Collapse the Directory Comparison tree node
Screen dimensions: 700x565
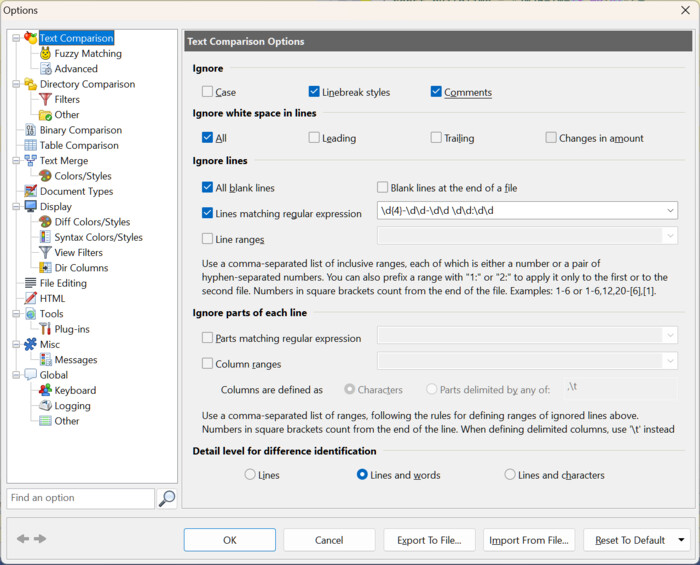tap(16, 84)
